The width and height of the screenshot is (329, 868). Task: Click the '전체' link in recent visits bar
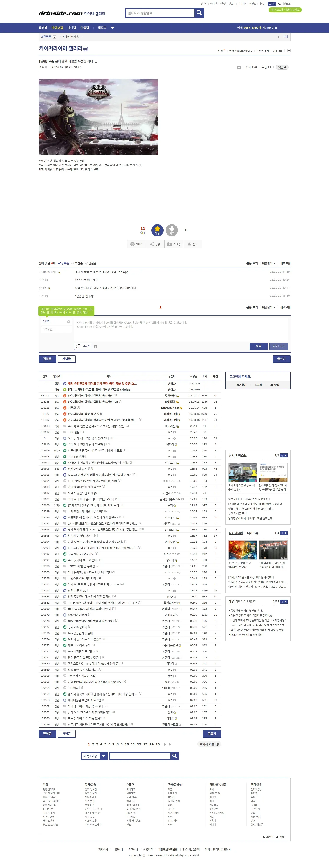(x=285, y=37)
